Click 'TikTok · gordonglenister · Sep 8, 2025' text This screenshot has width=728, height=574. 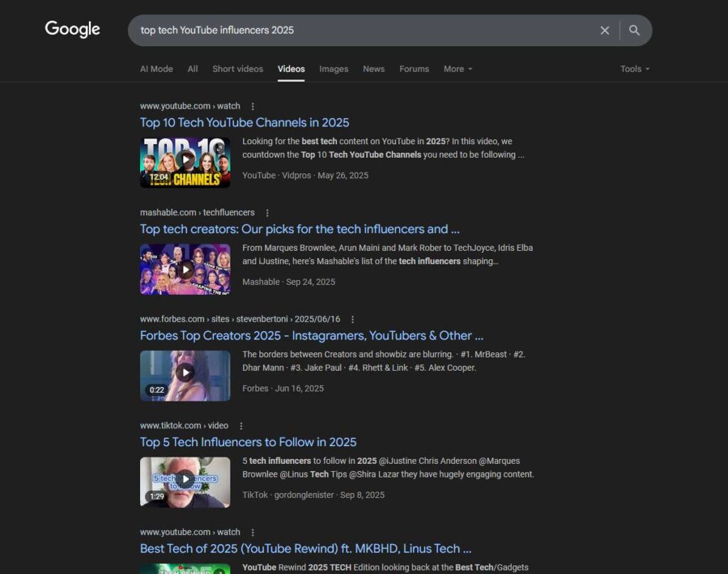pyautogui.click(x=314, y=494)
